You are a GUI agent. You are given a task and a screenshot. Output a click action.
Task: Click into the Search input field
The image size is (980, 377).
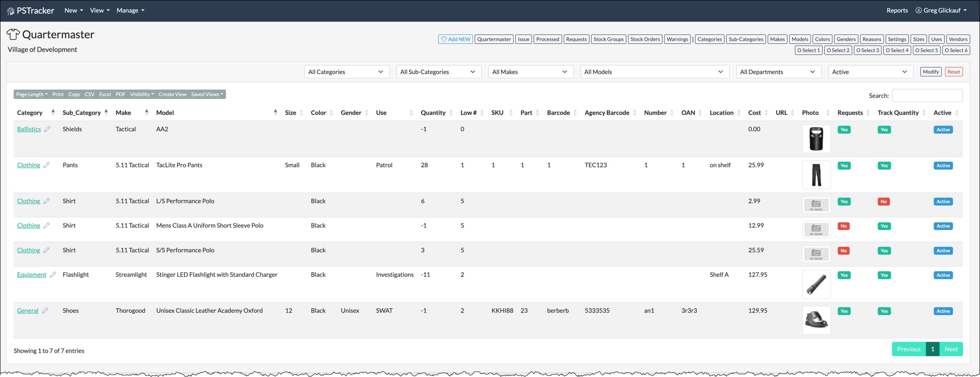click(927, 96)
